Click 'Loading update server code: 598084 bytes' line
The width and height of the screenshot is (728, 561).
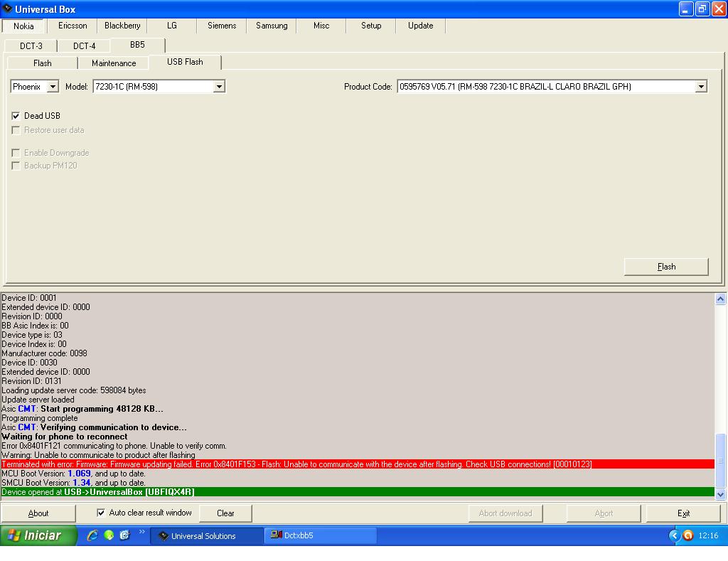74,390
